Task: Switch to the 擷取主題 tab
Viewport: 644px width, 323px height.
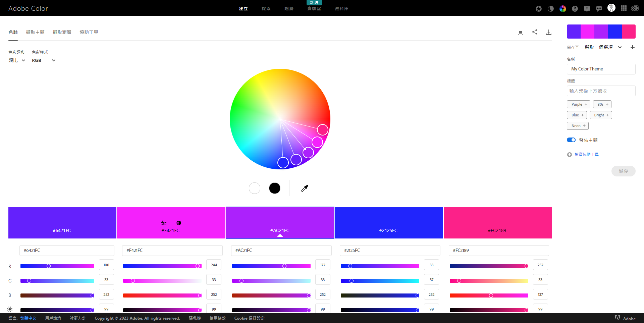Action: (x=35, y=32)
